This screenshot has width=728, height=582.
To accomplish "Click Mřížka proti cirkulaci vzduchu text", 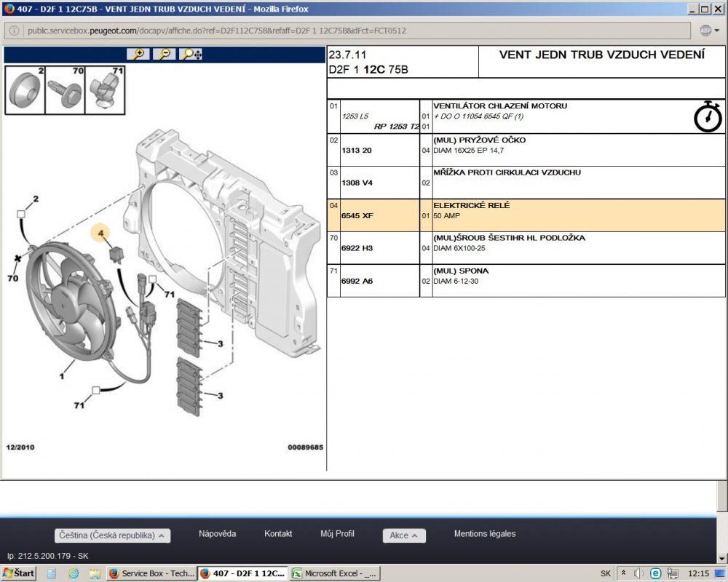I will (x=507, y=172).
